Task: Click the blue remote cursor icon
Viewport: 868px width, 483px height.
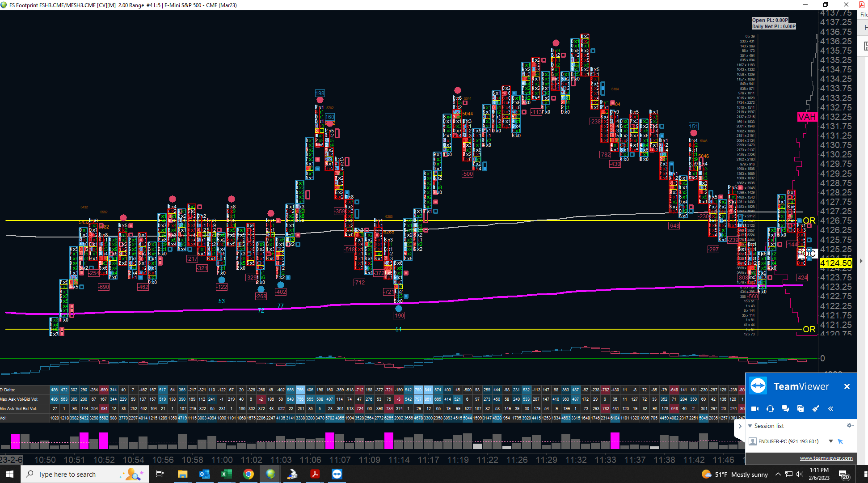Action: (840, 441)
